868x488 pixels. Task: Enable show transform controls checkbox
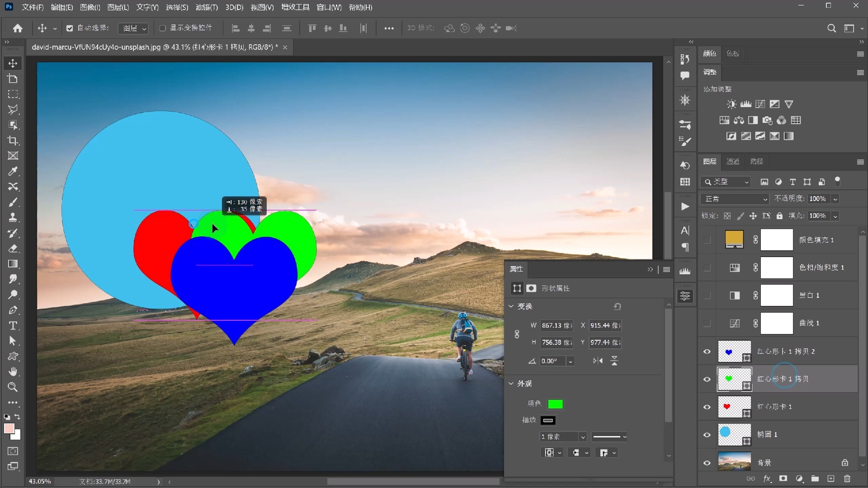pos(163,28)
